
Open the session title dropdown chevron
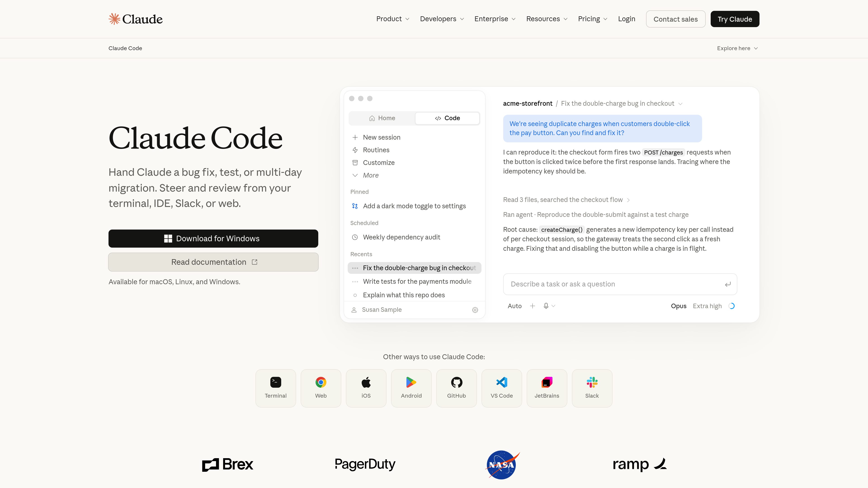680,104
